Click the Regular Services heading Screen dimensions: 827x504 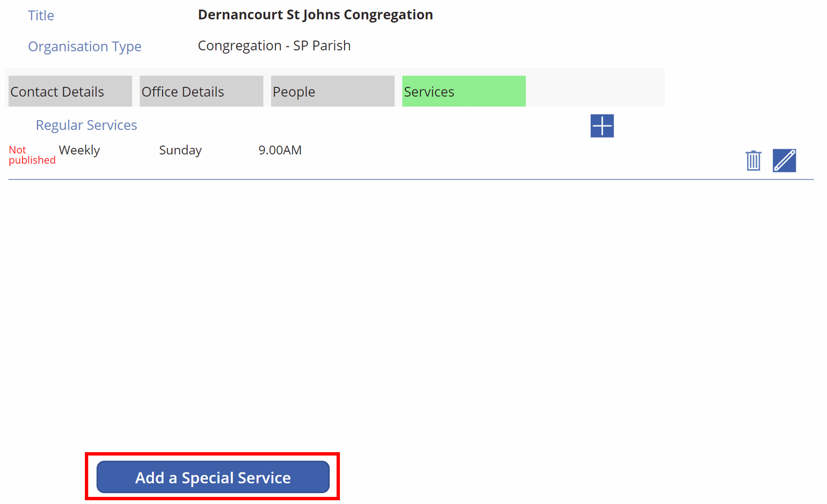point(86,125)
